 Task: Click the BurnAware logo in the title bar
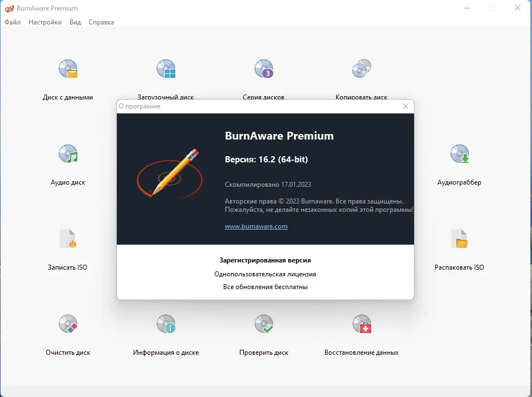(x=9, y=8)
